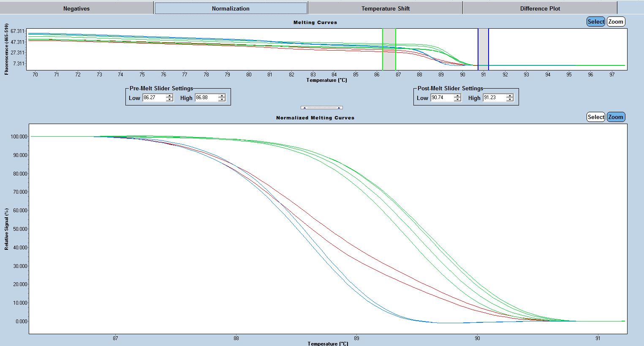Click the Pre-Melt Low value field
644x346 pixels.
click(x=154, y=98)
